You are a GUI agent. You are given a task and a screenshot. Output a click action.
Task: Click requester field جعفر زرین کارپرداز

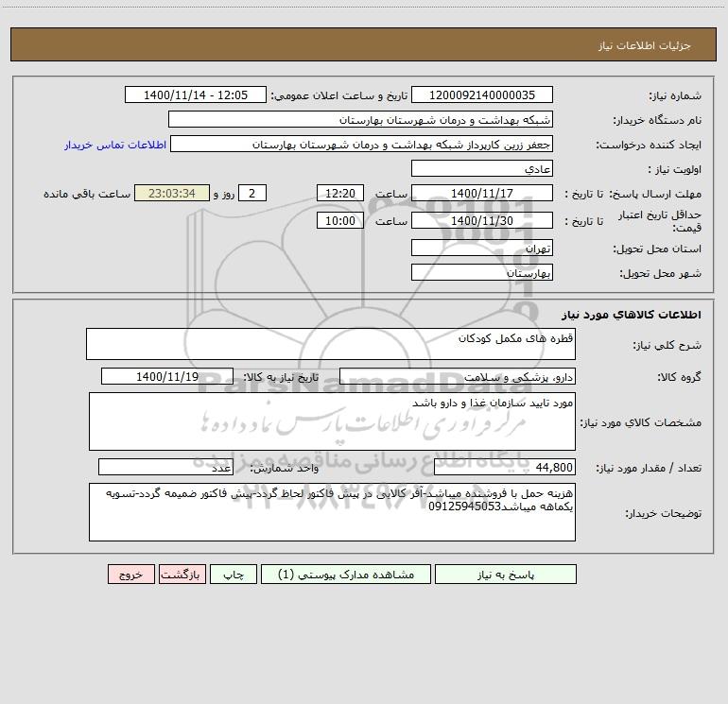tap(361, 145)
